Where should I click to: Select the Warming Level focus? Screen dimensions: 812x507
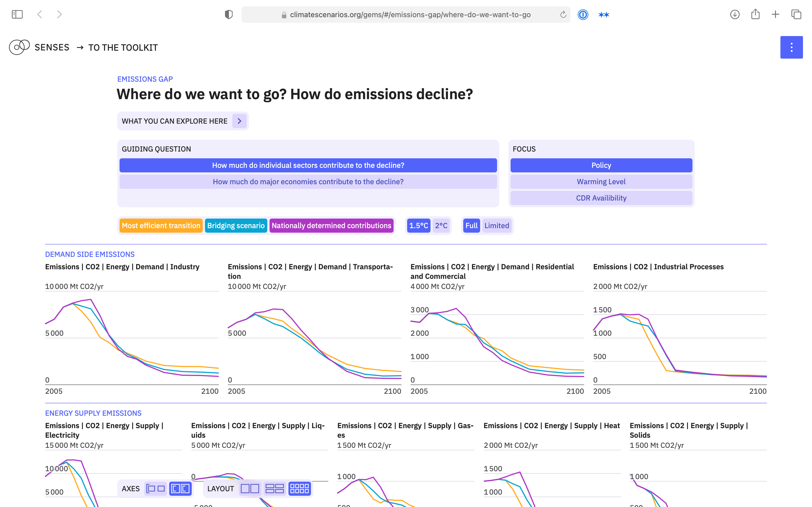click(x=601, y=182)
